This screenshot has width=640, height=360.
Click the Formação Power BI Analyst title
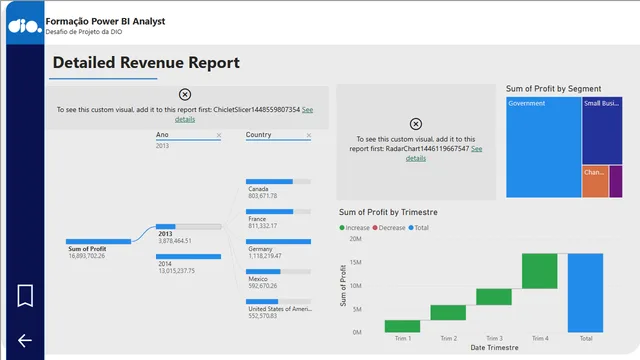pos(105,21)
